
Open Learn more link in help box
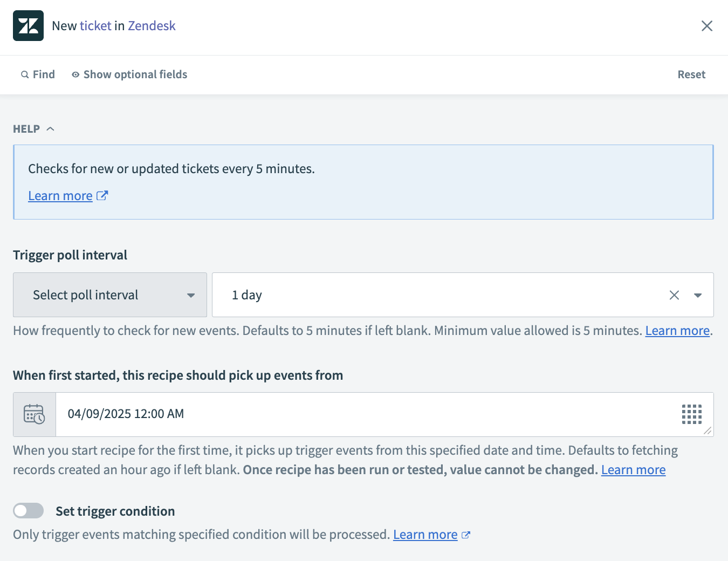point(60,196)
